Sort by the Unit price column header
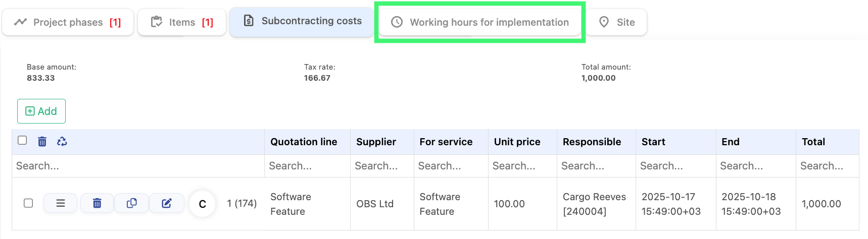The image size is (868, 239). 517,142
